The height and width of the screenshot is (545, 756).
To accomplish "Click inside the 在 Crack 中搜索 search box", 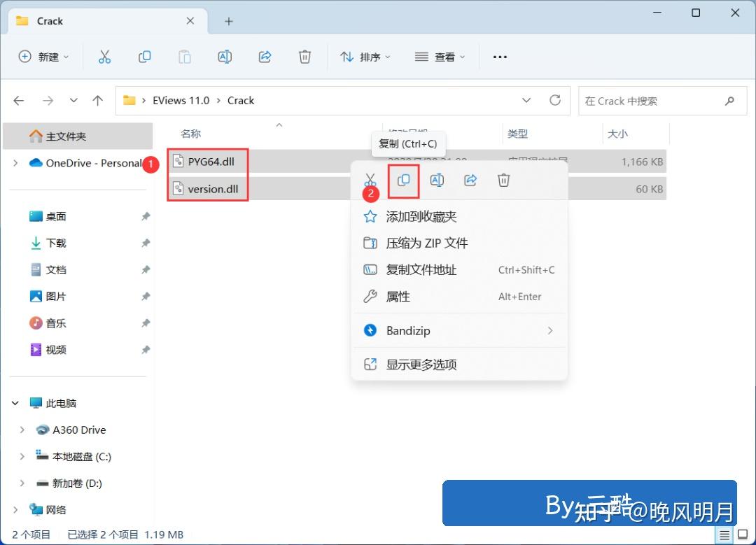I will pyautogui.click(x=651, y=100).
